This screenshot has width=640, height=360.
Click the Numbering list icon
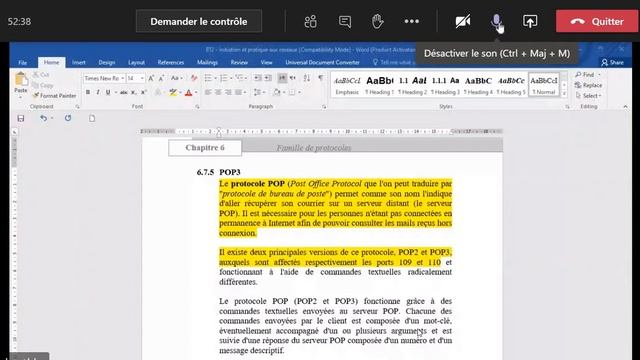tap(223, 78)
